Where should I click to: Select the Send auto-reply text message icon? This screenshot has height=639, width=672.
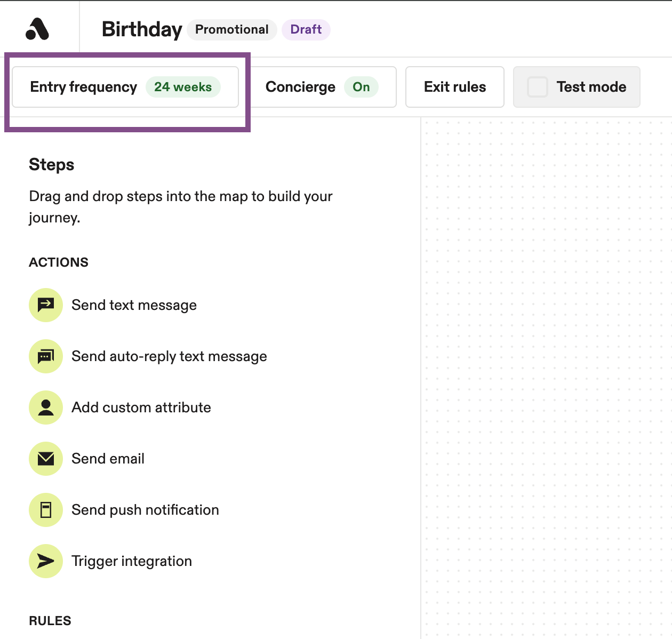[46, 356]
